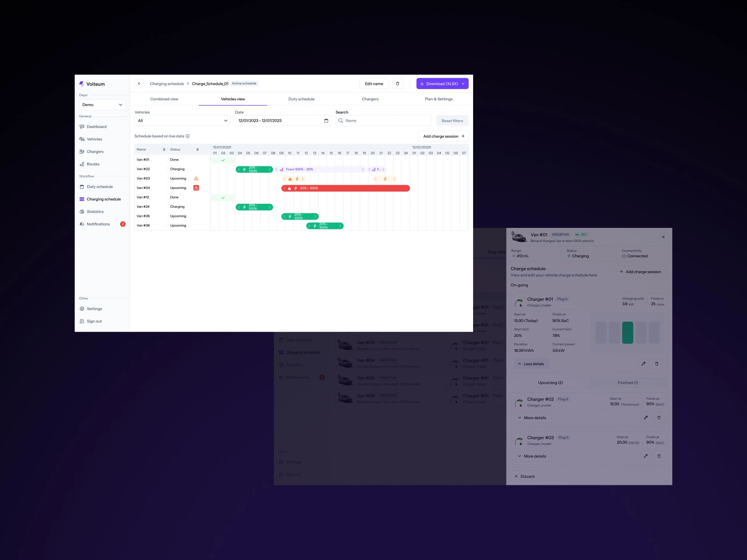Click the Download (XLSX) button
Image resolution: width=747 pixels, height=560 pixels.
[x=442, y=84]
